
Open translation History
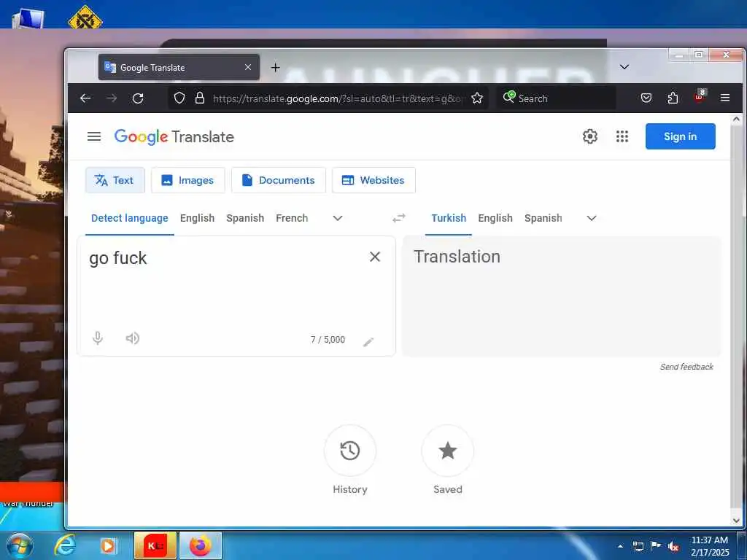pos(350,451)
